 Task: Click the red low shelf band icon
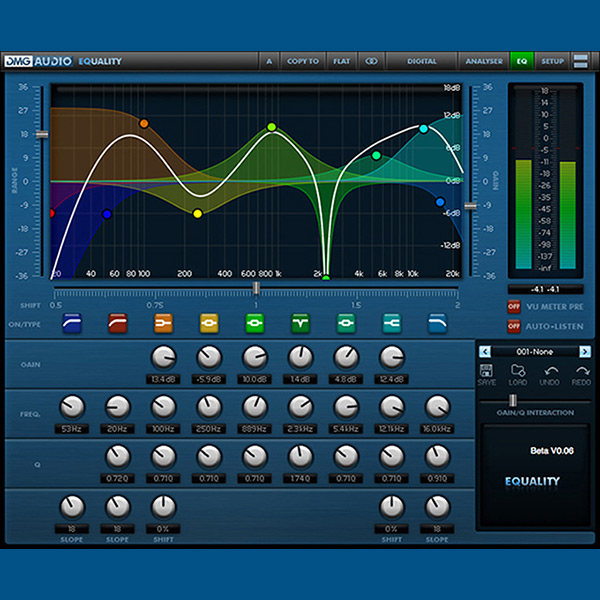point(117,323)
